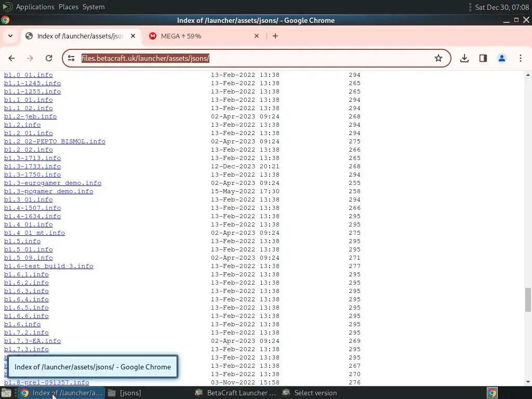Open the b1.6.1.info link
Viewport: 532px width, 399px height.
tap(26, 274)
